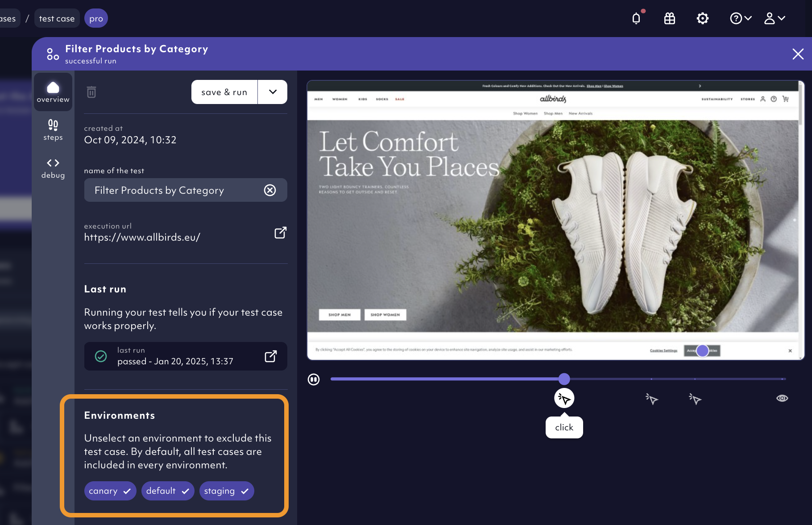The height and width of the screenshot is (525, 812).
Task: Open the settings gear
Action: 703,18
